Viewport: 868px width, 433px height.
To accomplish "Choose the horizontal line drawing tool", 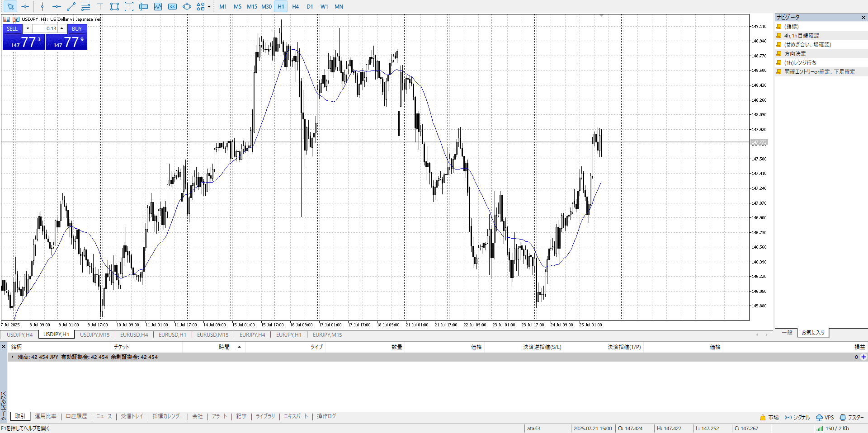I will click(57, 7).
